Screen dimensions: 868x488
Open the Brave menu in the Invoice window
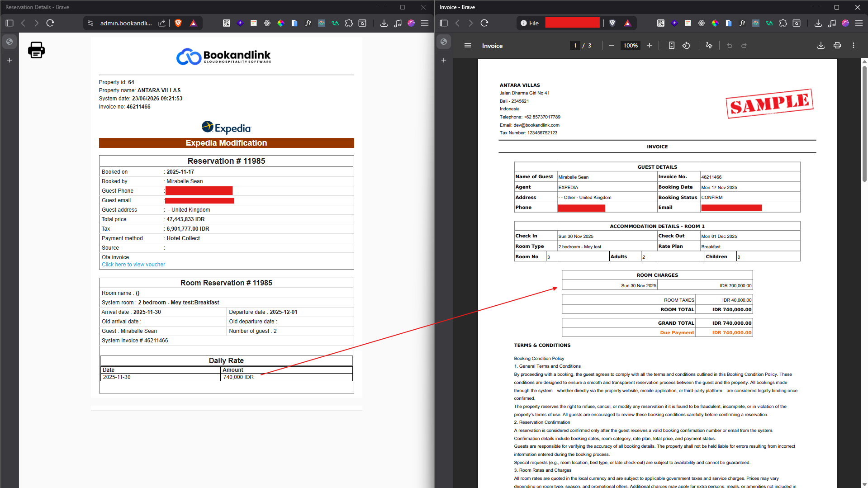pos(859,23)
